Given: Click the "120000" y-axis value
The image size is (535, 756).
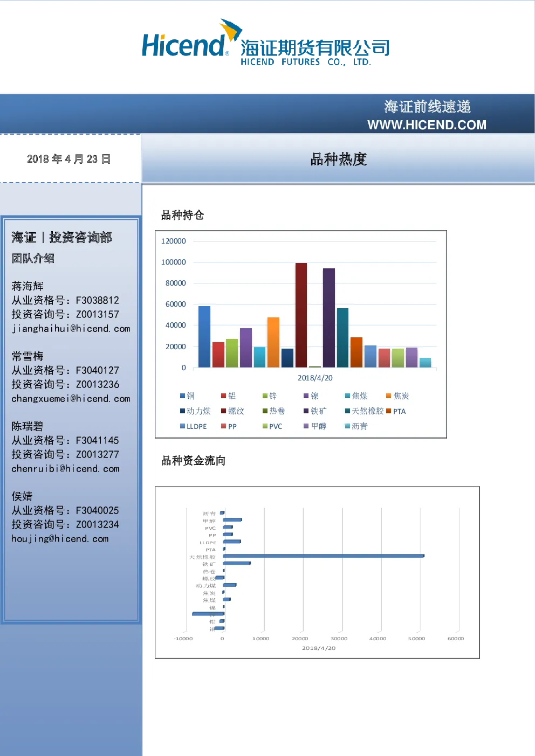Looking at the screenshot, I should pyautogui.click(x=173, y=241).
